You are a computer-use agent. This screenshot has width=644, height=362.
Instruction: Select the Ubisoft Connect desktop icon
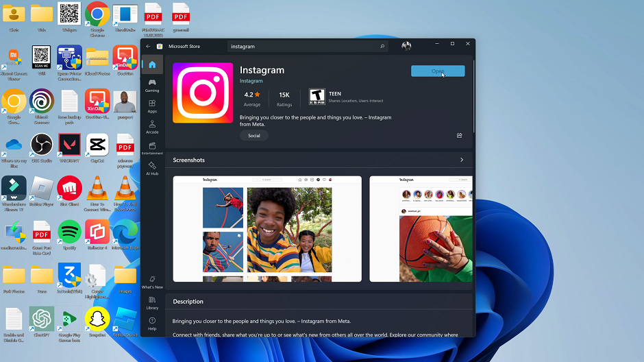42,106
